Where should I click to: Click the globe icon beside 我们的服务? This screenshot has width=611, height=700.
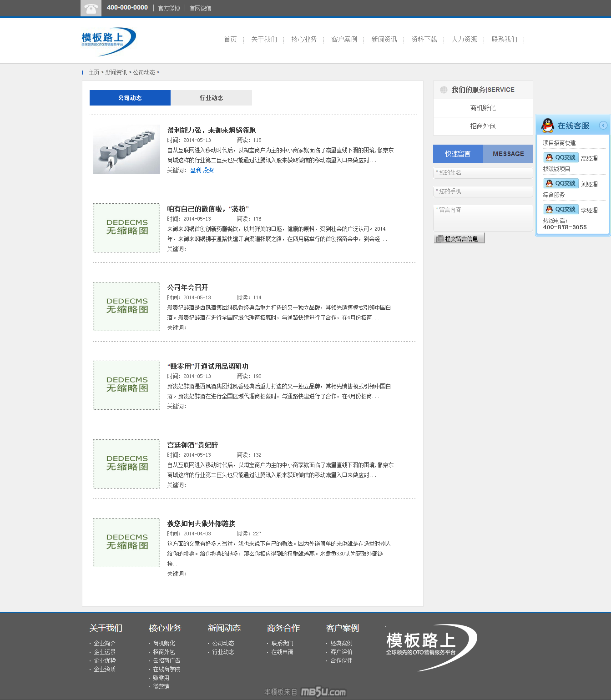click(x=444, y=90)
